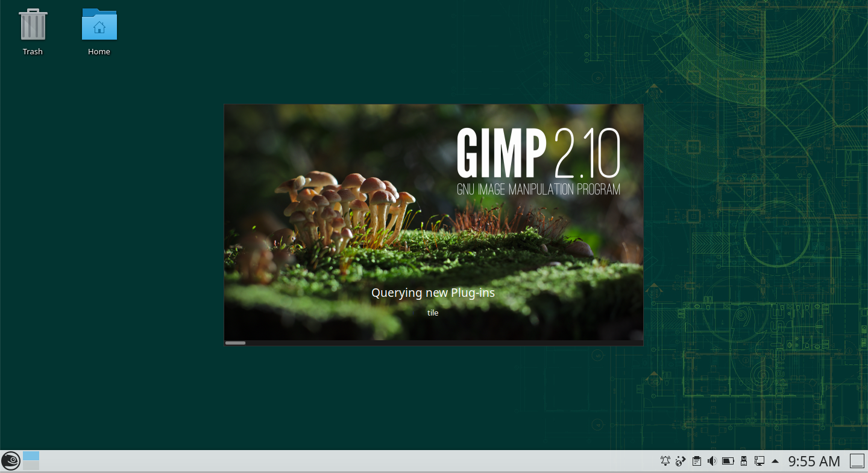This screenshot has width=868, height=473.
Task: Click the audio volume speaker icon
Action: coord(712,462)
